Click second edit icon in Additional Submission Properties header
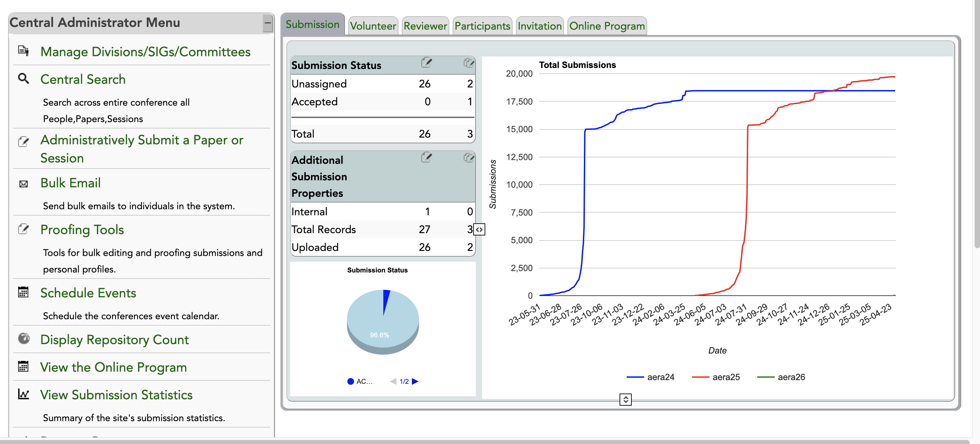 469,157
